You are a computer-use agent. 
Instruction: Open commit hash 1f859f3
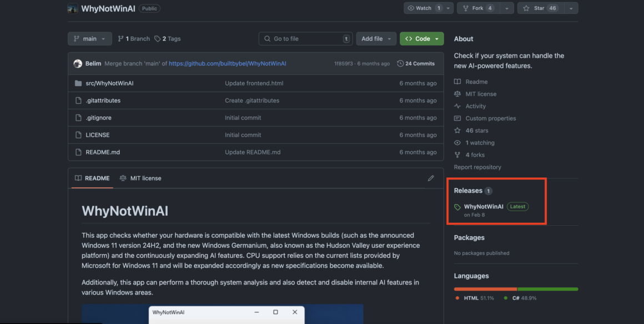coord(343,64)
